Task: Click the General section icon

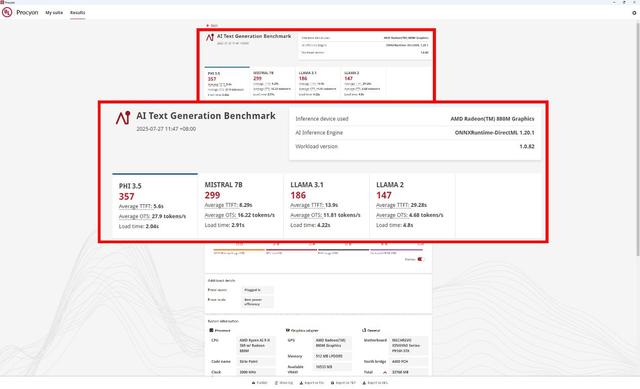Action: pyautogui.click(x=364, y=330)
